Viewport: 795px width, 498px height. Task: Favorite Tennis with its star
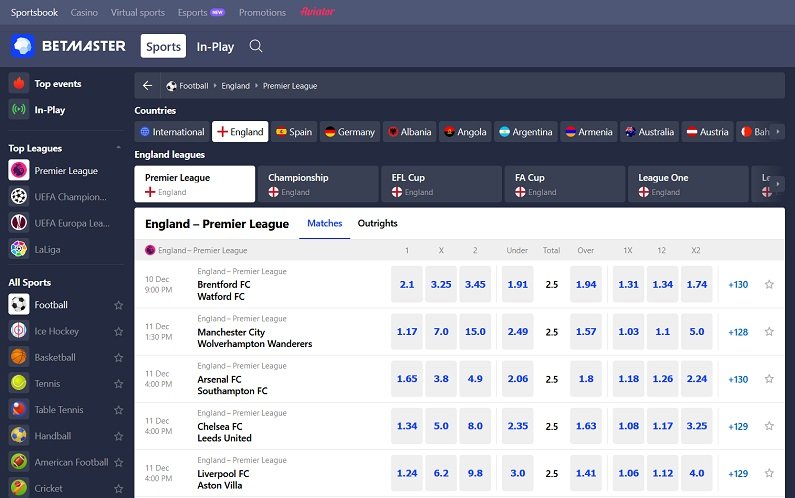(119, 383)
